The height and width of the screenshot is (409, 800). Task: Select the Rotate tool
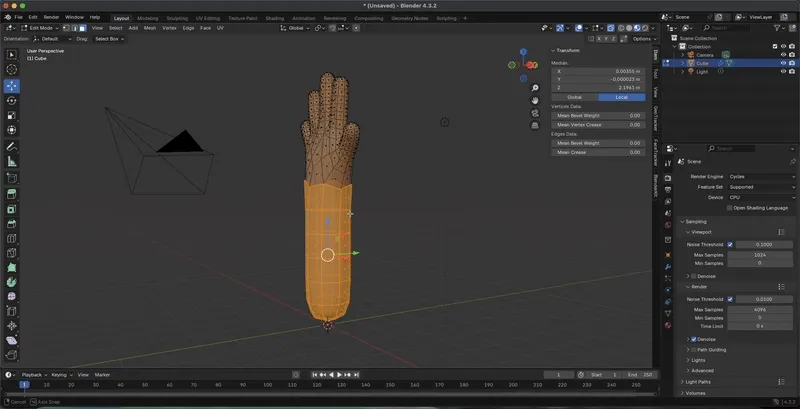[12, 100]
